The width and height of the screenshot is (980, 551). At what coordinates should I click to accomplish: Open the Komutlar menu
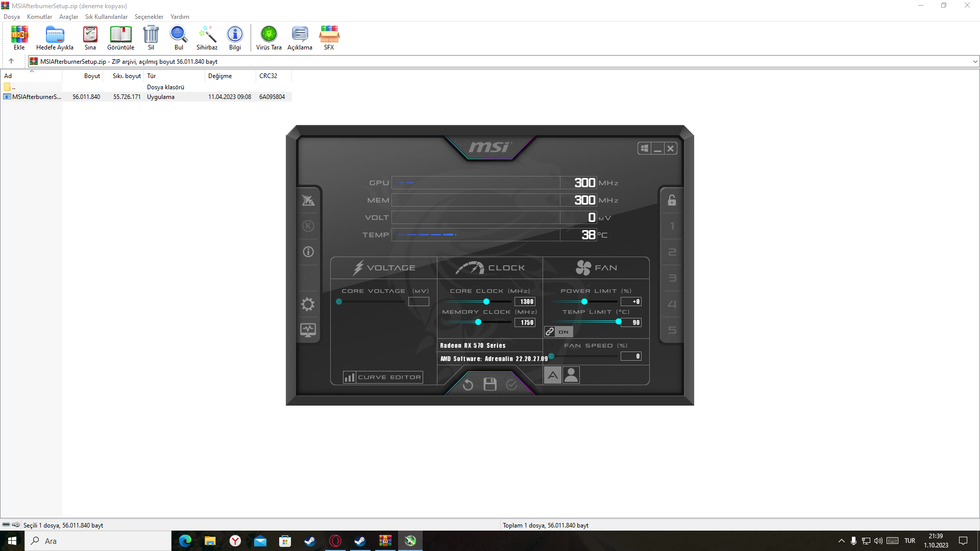click(39, 17)
